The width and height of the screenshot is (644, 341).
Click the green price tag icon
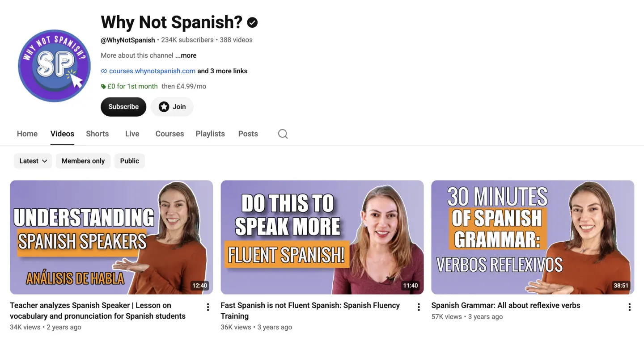tap(104, 87)
